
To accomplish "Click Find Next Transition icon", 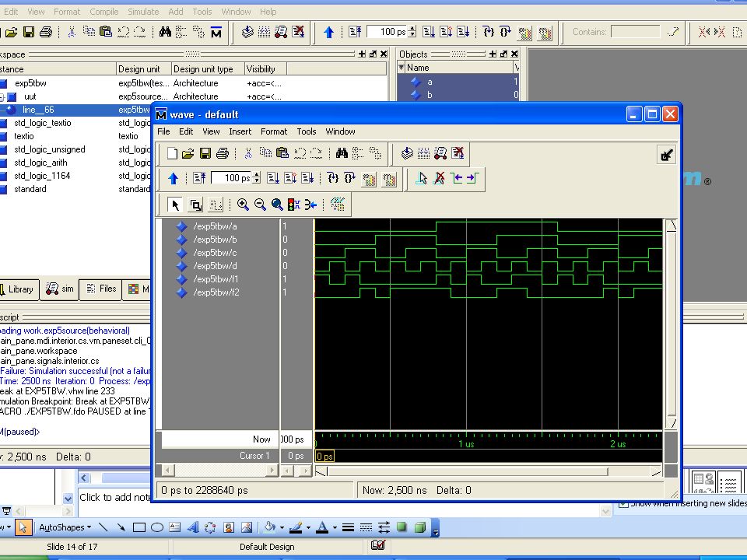I will pos(472,179).
